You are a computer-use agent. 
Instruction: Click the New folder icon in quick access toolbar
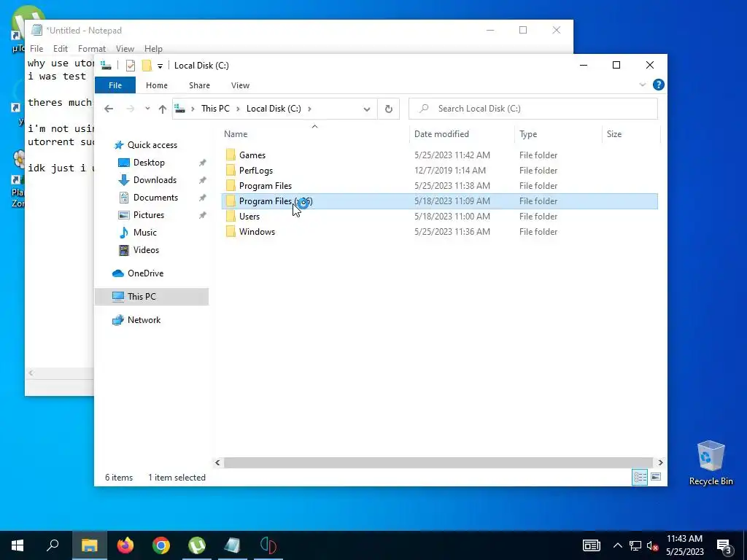(x=147, y=65)
